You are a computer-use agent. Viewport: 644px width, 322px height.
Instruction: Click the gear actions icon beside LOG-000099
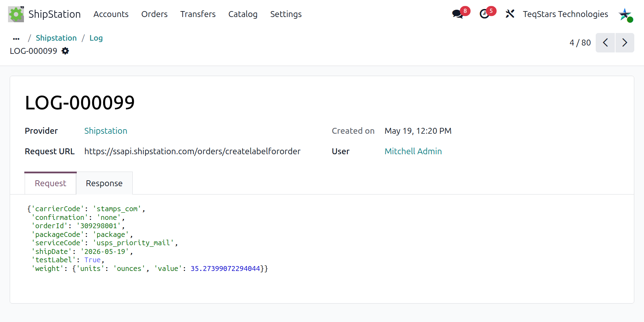click(x=65, y=51)
